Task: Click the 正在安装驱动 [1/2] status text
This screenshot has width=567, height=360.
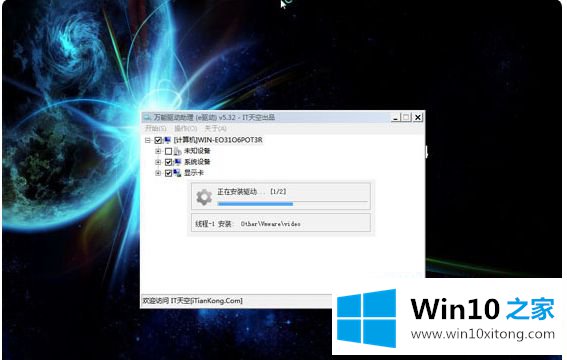Action: pyautogui.click(x=252, y=192)
